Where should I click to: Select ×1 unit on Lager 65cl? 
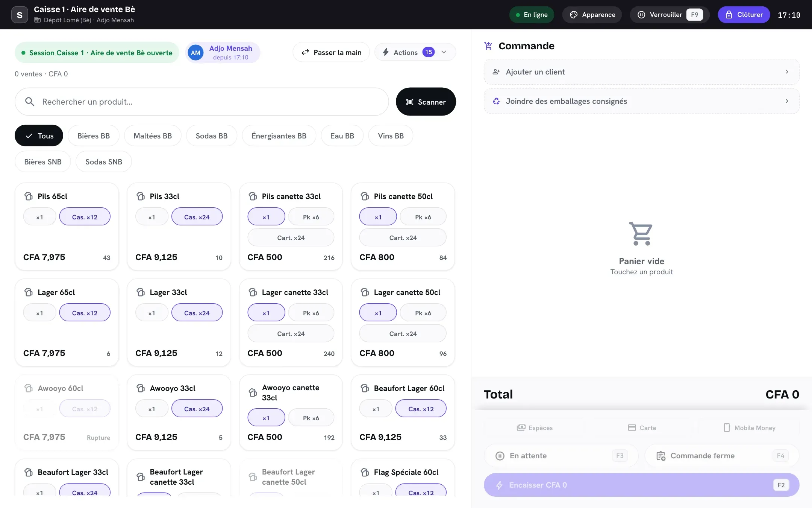pos(39,313)
